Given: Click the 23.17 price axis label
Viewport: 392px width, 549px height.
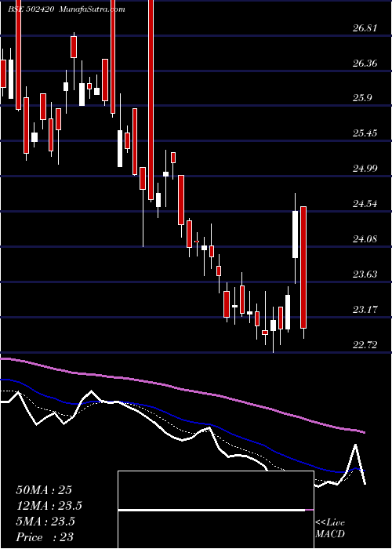Looking at the screenshot, I should (x=365, y=310).
